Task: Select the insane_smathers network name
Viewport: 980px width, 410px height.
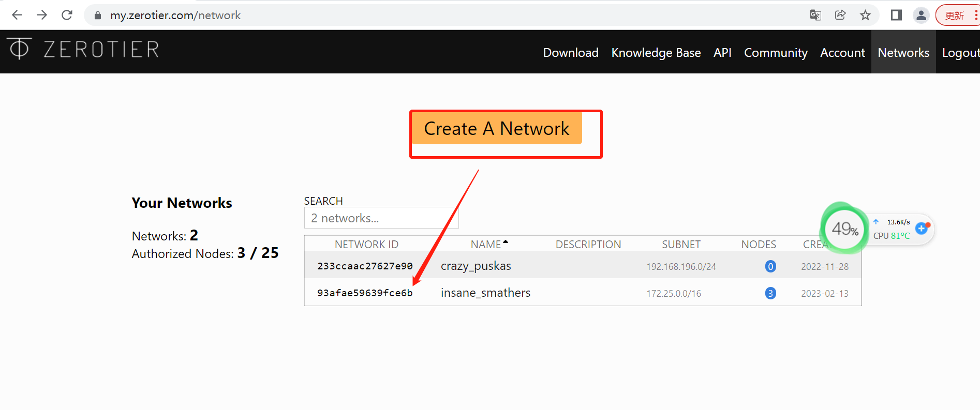Action: (x=485, y=293)
